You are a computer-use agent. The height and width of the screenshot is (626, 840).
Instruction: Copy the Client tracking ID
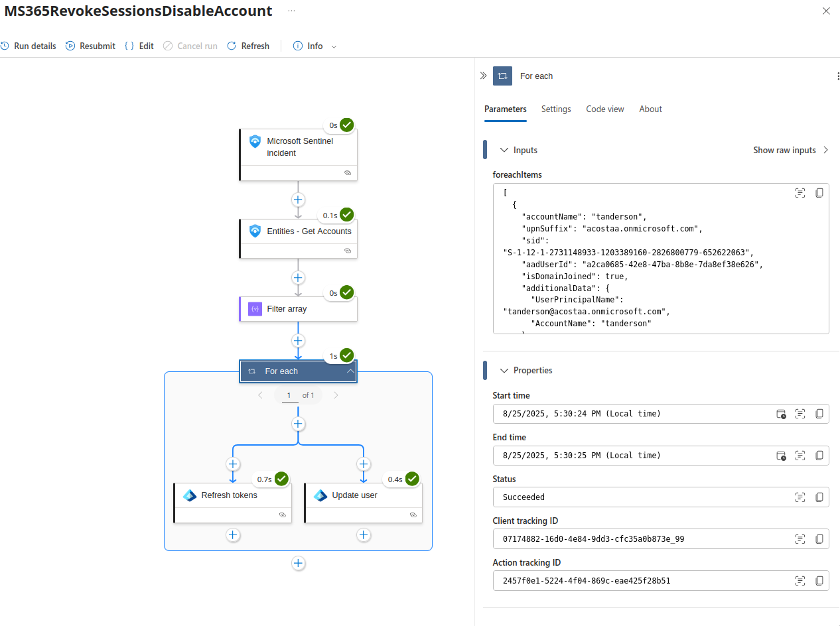(819, 539)
